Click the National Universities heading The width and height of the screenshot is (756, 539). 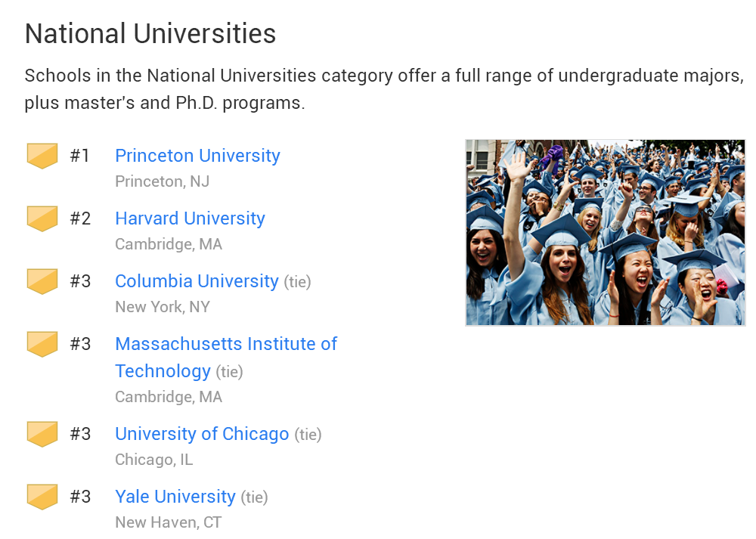click(150, 34)
